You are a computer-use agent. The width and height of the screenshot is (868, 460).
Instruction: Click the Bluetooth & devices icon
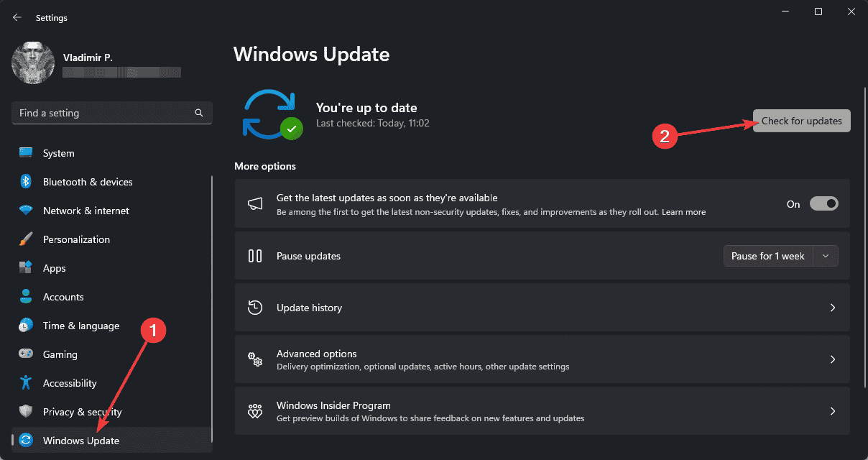pos(27,182)
